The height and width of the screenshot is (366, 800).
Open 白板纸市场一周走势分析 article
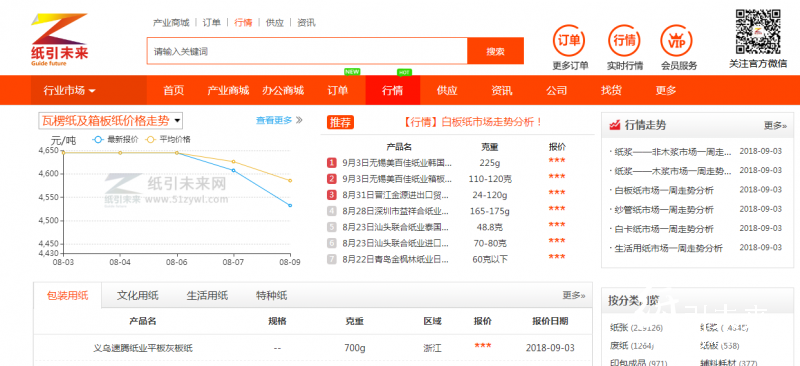click(663, 190)
